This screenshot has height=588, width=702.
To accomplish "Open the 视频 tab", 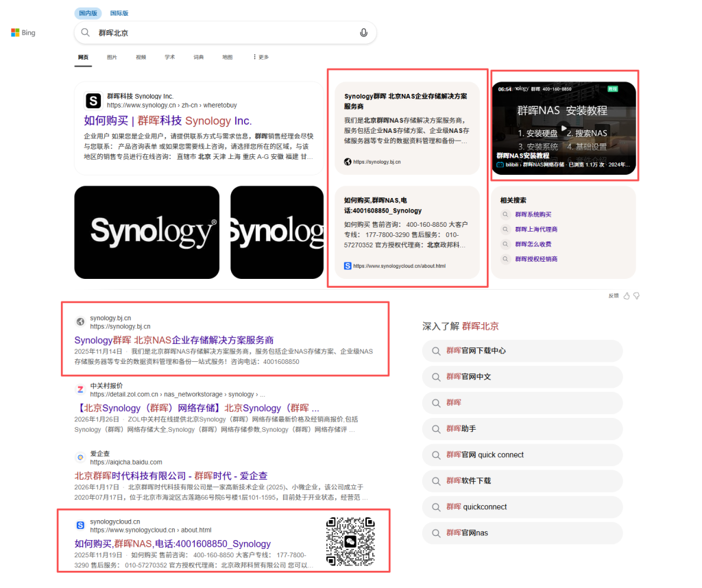I will tap(141, 58).
